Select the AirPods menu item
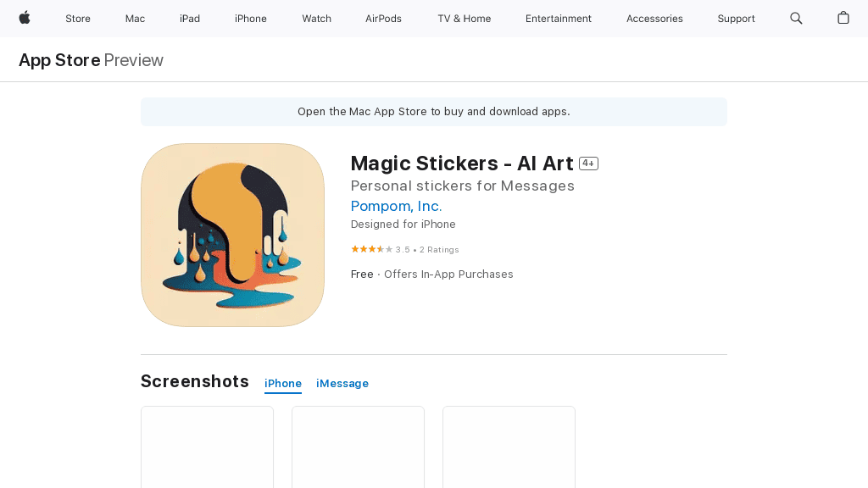 coord(383,18)
